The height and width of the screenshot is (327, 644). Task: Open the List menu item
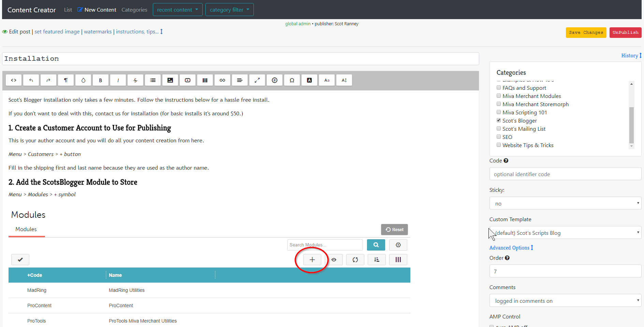coord(68,10)
